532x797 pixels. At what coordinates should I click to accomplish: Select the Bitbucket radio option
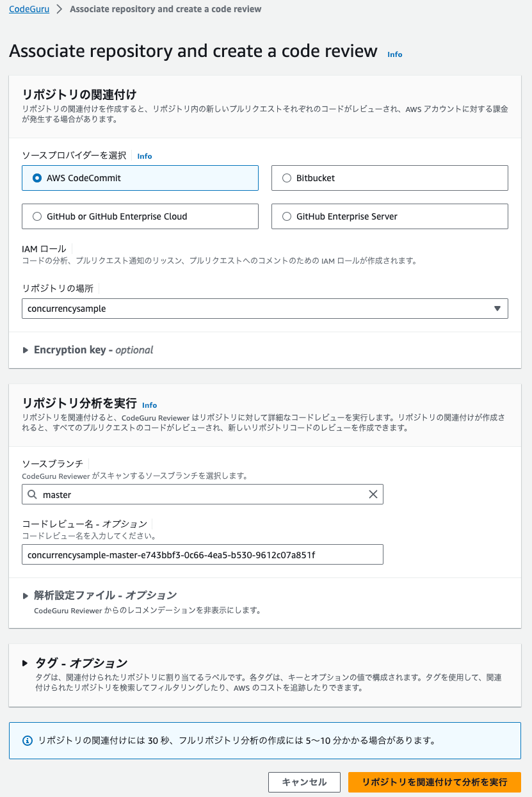390,178
